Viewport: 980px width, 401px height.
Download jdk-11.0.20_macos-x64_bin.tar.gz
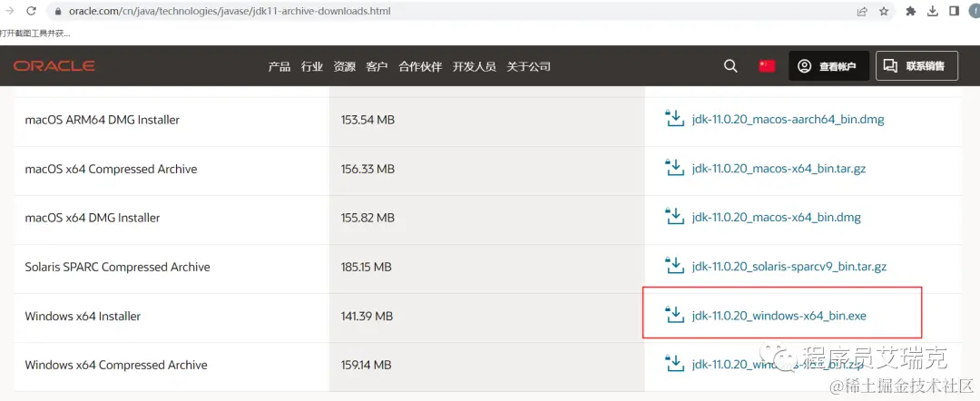(779, 169)
